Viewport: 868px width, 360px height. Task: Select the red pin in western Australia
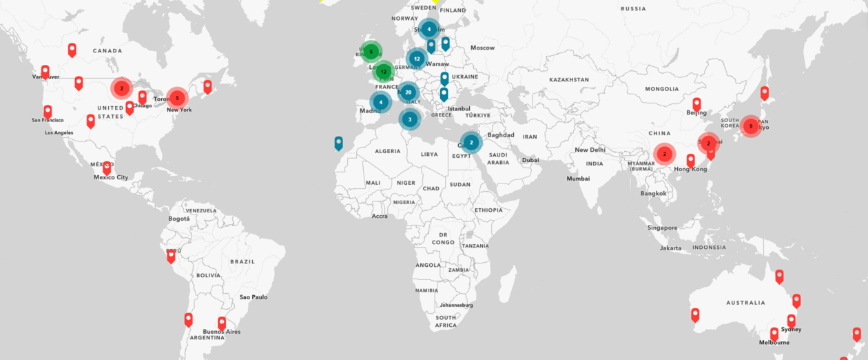pos(695,314)
